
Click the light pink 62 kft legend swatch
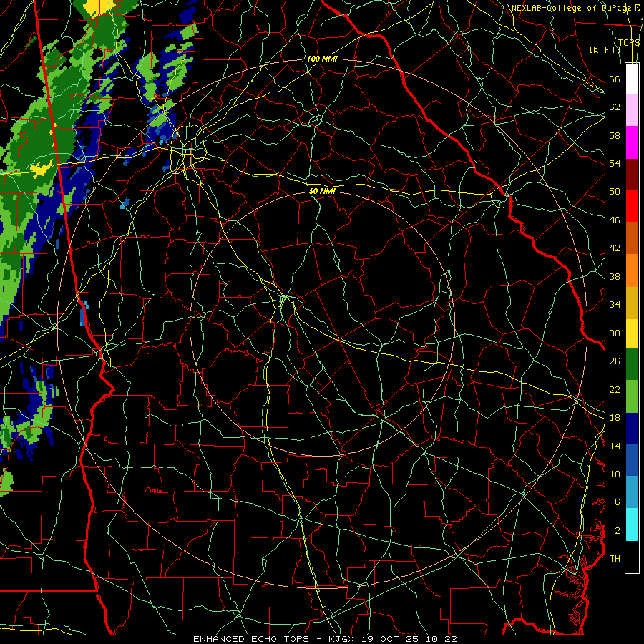point(632,109)
